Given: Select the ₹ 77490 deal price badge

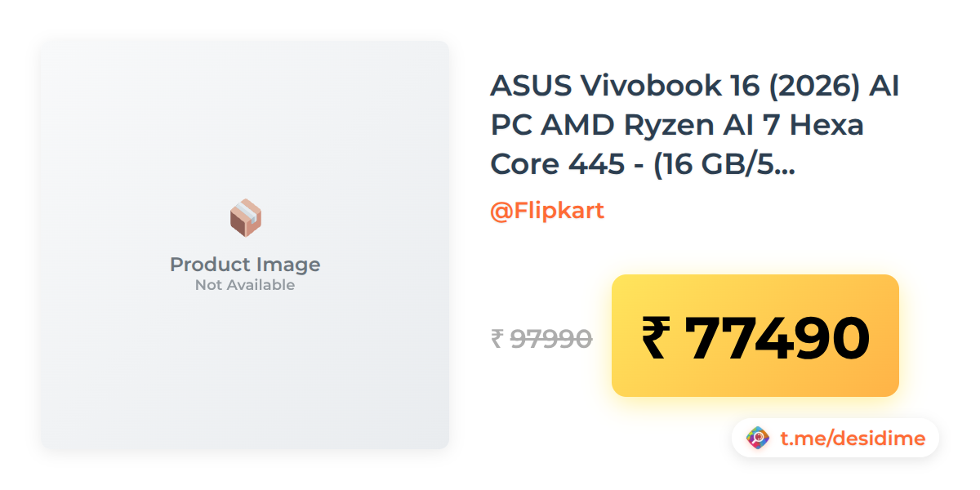Looking at the screenshot, I should click(x=755, y=336).
